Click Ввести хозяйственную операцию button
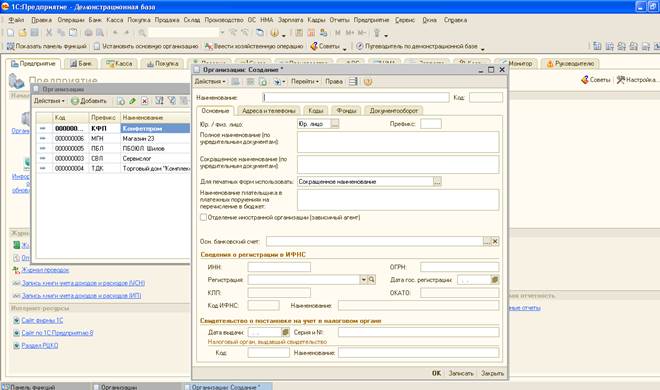660x390 pixels. pyautogui.click(x=254, y=46)
